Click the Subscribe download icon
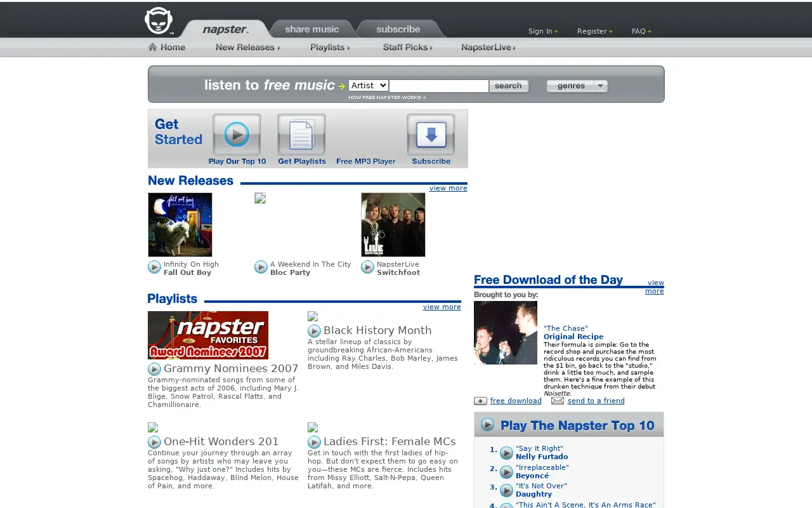This screenshot has height=508, width=812. pos(431,135)
